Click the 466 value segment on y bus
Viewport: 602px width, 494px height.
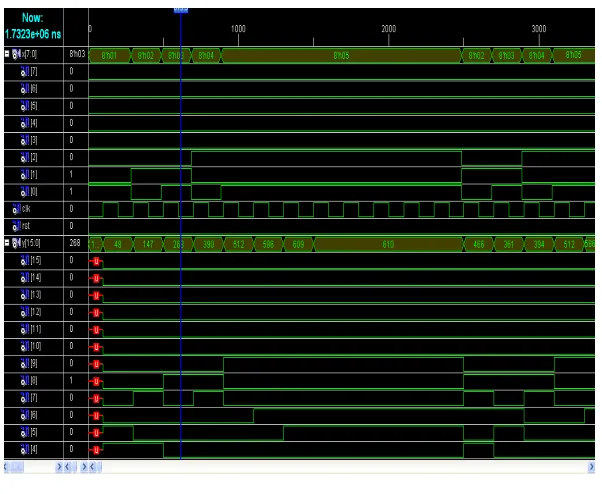click(x=478, y=245)
